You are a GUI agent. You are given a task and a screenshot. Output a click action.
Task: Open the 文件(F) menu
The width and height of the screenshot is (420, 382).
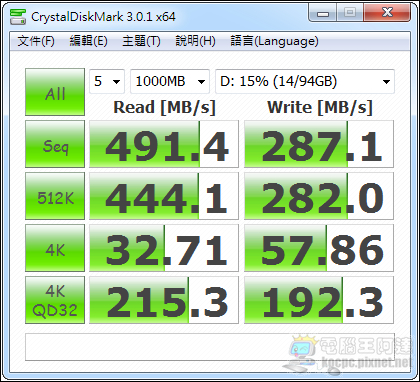(36, 41)
